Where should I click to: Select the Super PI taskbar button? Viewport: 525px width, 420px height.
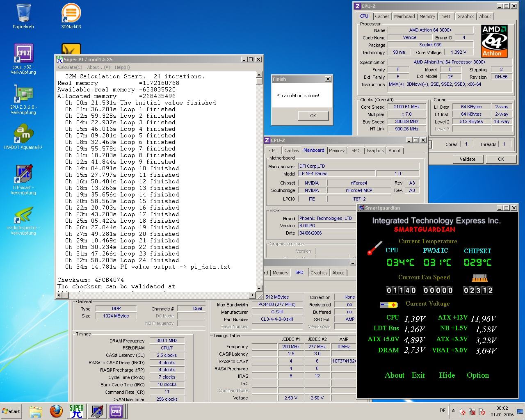[76, 411]
